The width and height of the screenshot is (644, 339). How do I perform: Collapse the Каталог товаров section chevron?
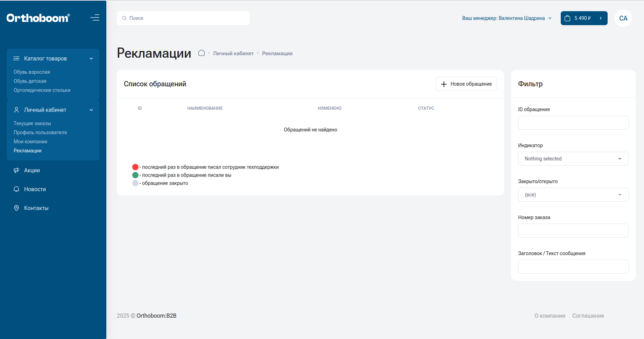[x=91, y=58]
